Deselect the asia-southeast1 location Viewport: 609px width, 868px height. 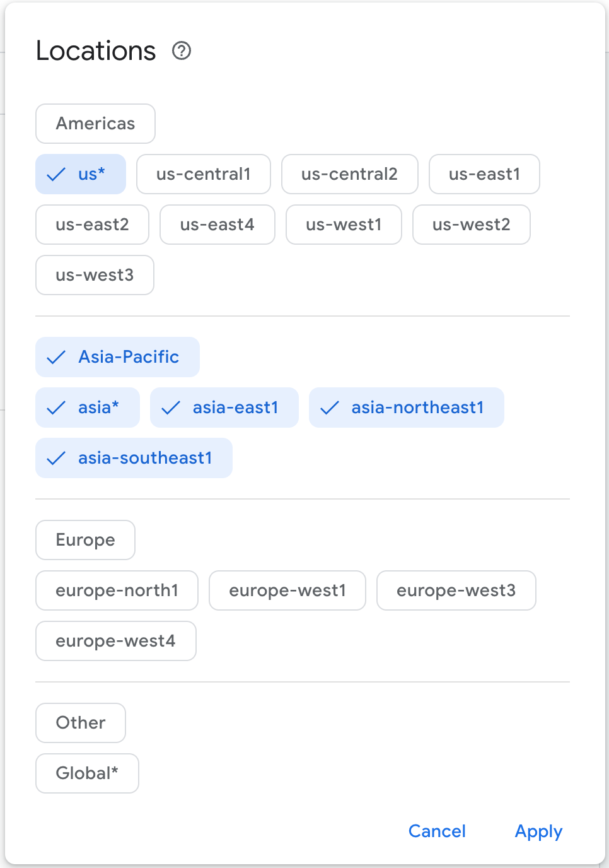[134, 458]
